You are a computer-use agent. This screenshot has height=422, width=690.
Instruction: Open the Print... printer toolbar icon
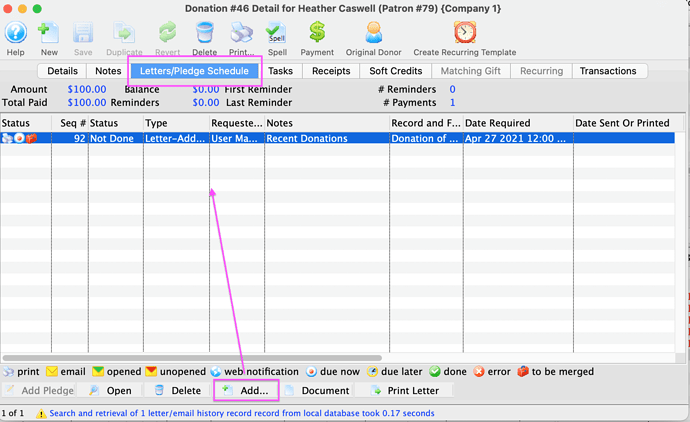(x=242, y=33)
